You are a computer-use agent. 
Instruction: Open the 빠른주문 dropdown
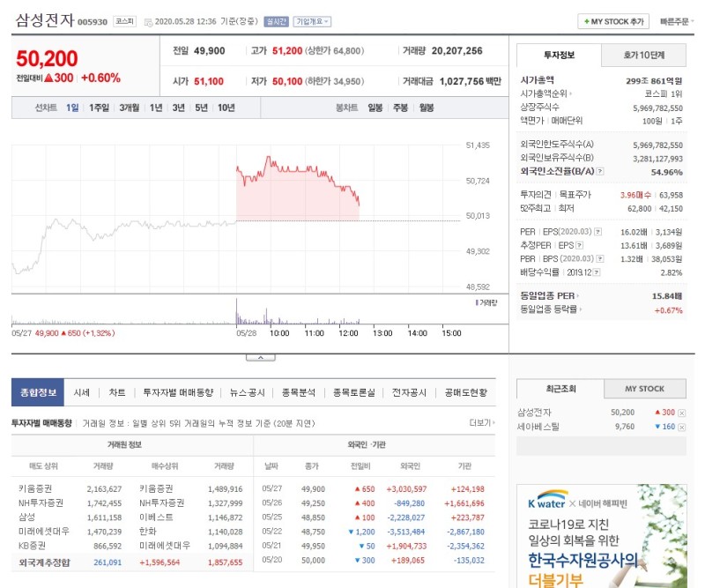point(676,21)
